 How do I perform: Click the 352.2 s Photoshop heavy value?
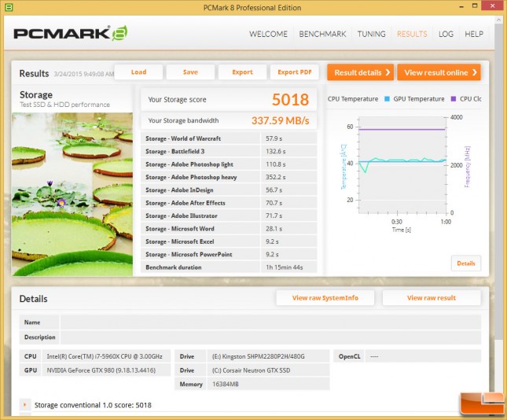tap(275, 177)
